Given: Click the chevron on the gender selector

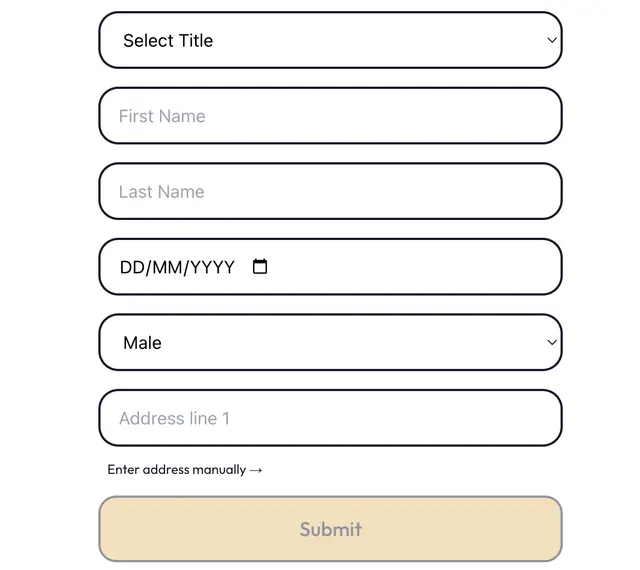Looking at the screenshot, I should click(x=551, y=343).
